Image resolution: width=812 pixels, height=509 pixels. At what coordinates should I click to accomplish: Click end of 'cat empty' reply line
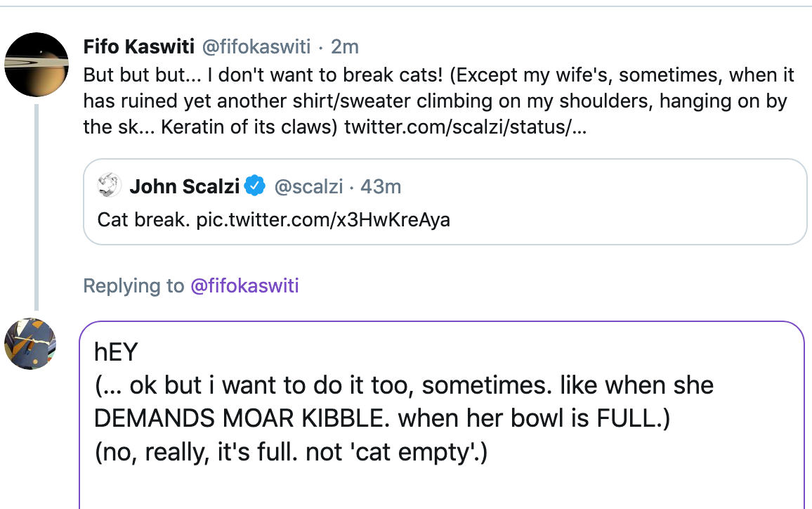coord(487,452)
